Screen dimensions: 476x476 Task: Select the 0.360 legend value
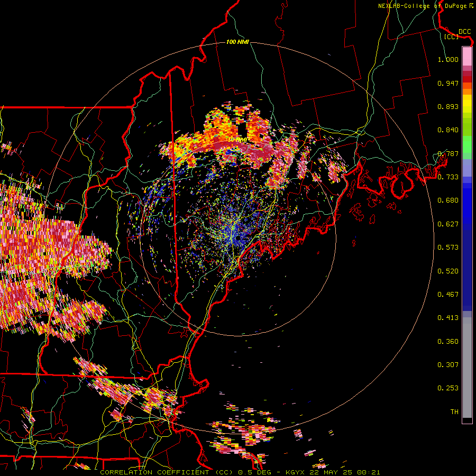click(448, 342)
